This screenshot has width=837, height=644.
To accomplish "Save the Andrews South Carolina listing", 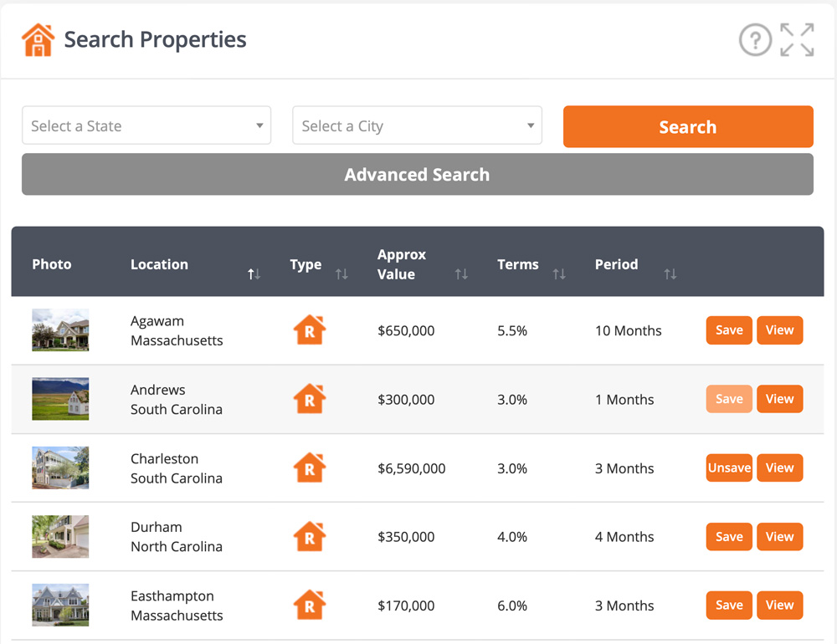I will coord(729,399).
